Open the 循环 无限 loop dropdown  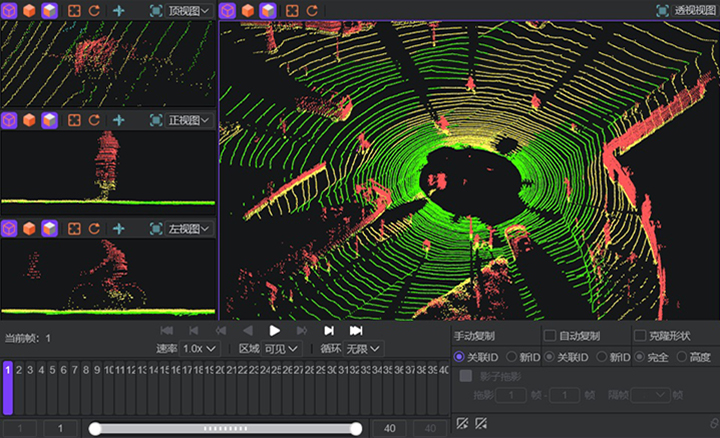point(362,349)
